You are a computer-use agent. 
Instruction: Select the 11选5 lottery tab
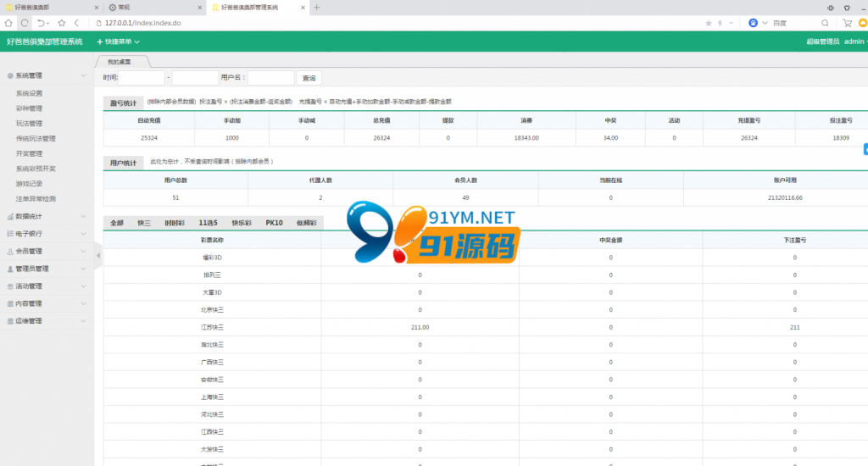[x=209, y=223]
